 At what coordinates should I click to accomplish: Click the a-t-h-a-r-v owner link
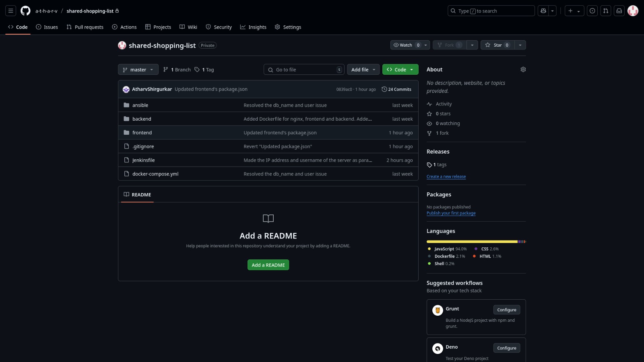46,11
